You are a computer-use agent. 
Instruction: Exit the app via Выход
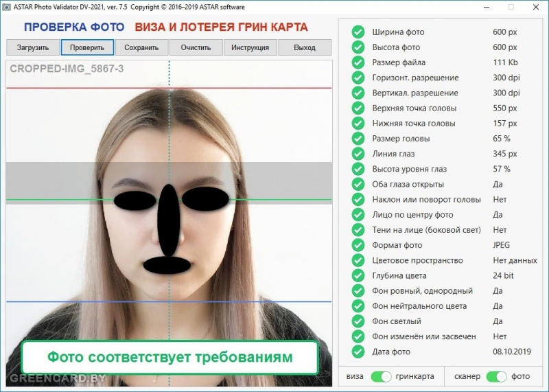click(305, 47)
